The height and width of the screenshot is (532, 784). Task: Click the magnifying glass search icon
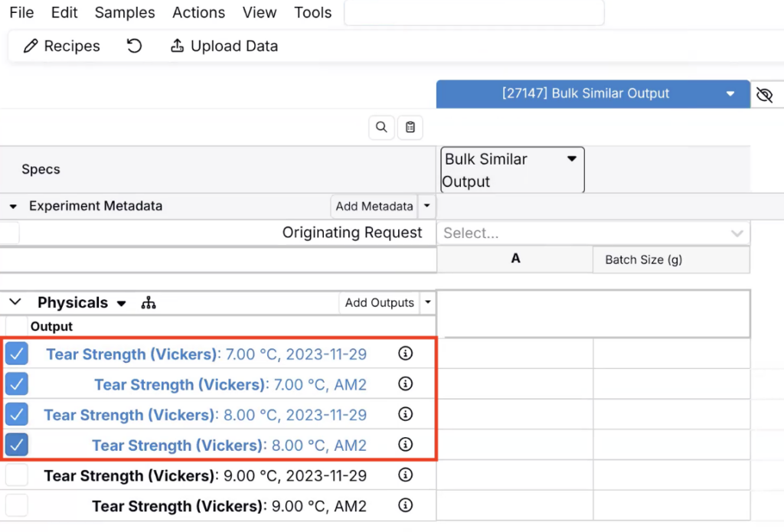pos(381,128)
